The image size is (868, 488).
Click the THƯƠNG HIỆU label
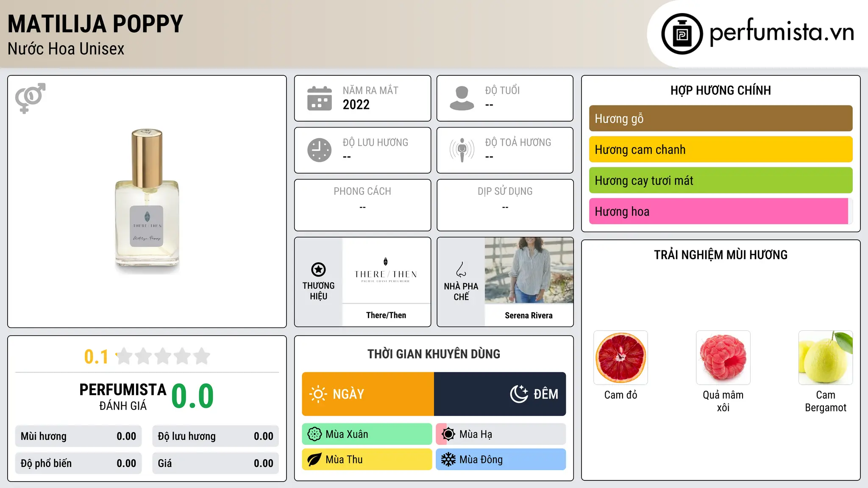pos(318,291)
